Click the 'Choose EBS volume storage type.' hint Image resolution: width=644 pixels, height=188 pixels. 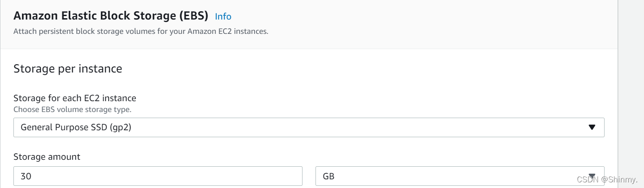pyautogui.click(x=72, y=109)
